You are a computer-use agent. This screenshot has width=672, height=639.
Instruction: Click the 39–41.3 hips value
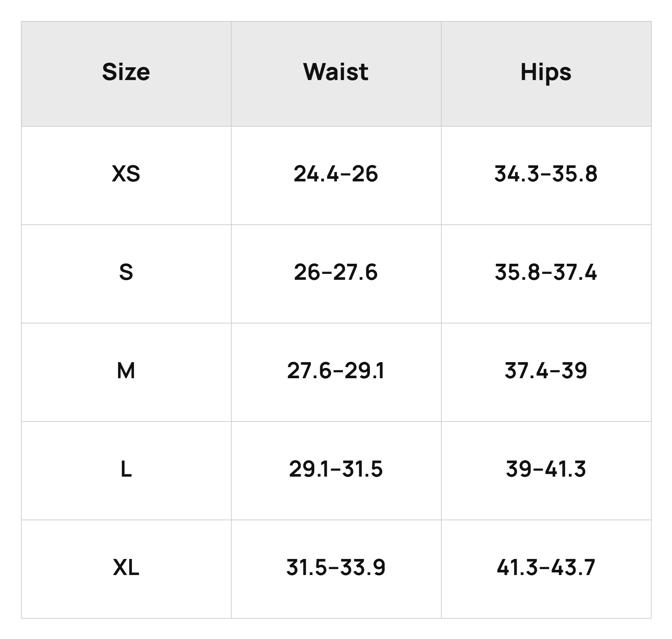click(x=546, y=469)
